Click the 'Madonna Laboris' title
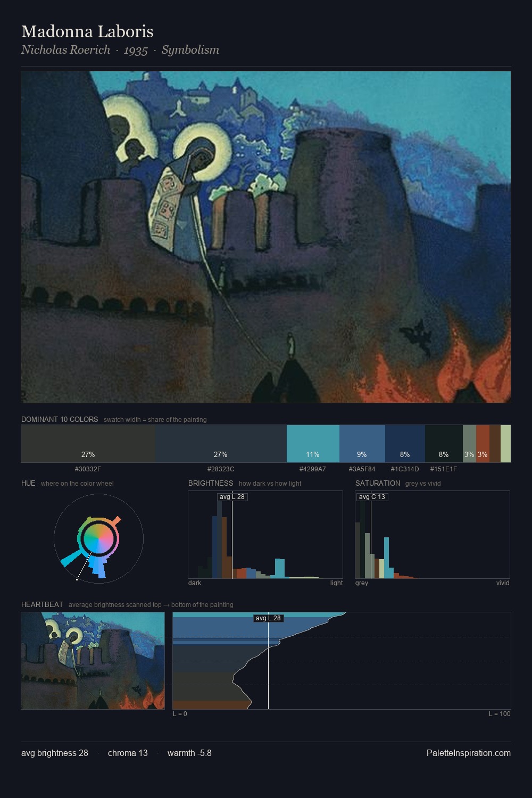 87,31
